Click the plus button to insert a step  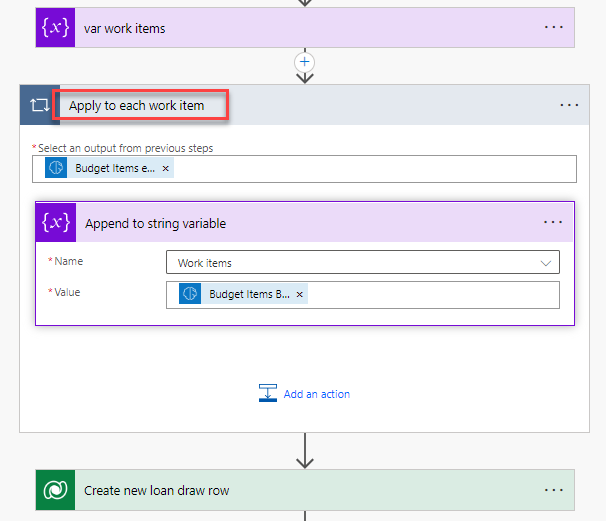[x=305, y=62]
